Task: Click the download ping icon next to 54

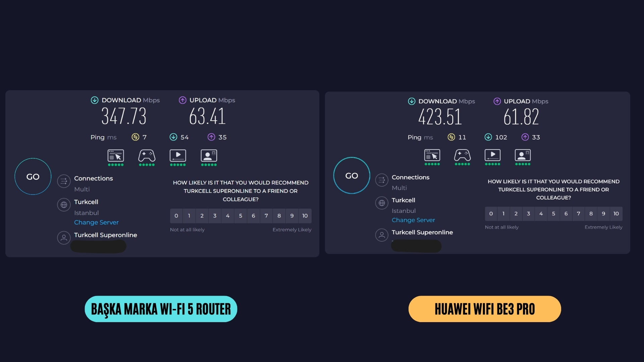Action: click(x=173, y=137)
